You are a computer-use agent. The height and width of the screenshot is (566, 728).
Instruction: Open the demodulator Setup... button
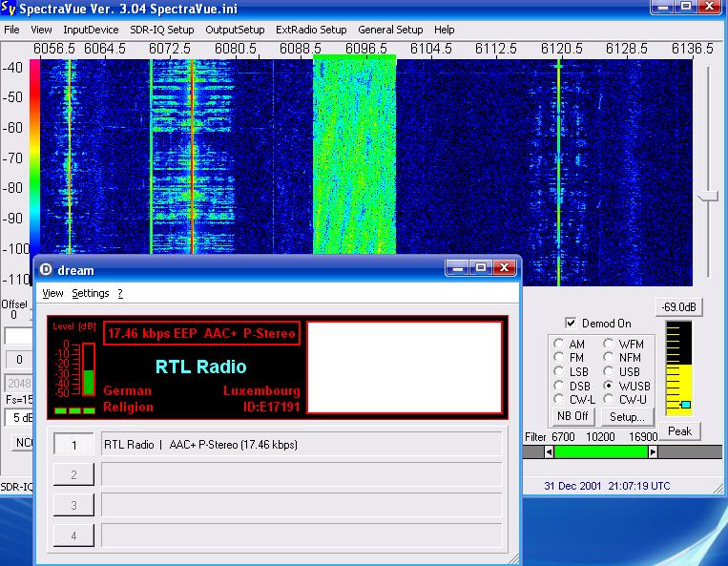tap(627, 417)
